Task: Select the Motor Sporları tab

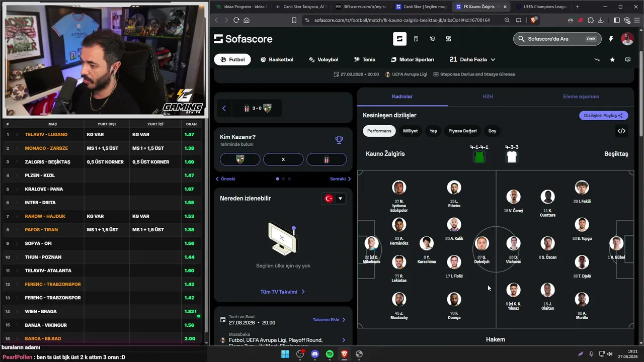Action: pyautogui.click(x=413, y=59)
